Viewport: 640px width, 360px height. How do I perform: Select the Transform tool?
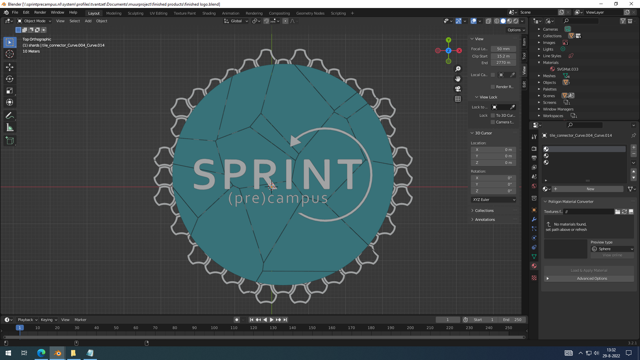10,102
